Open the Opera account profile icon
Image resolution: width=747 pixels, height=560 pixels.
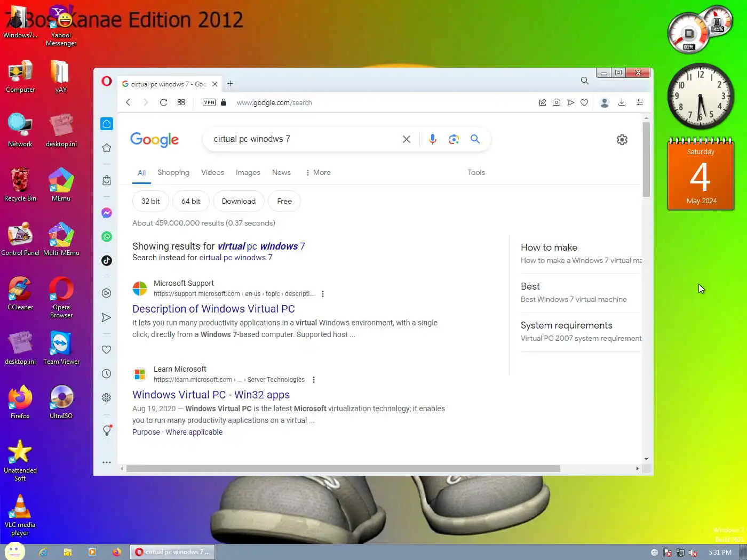[605, 102]
